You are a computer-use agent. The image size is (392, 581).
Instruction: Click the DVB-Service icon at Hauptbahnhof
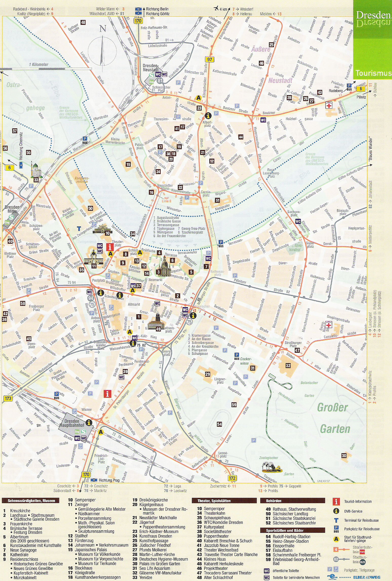point(89,422)
